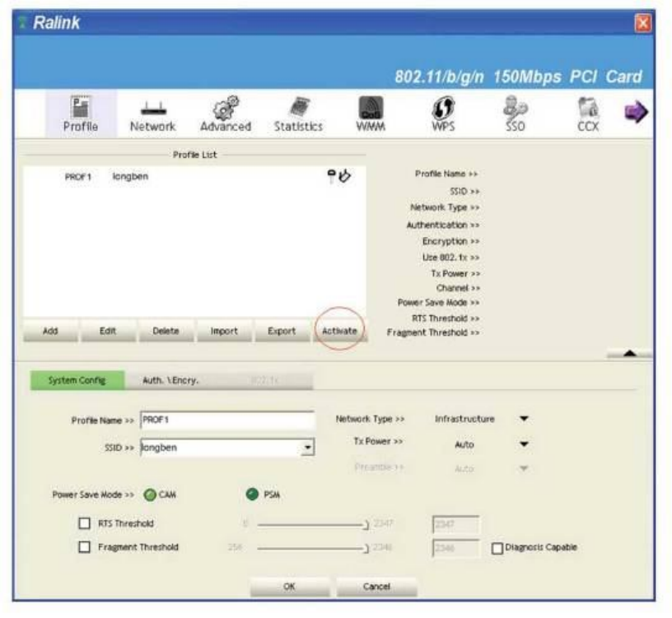The image size is (672, 618).
Task: Click the Add profile button
Action: [x=50, y=331]
